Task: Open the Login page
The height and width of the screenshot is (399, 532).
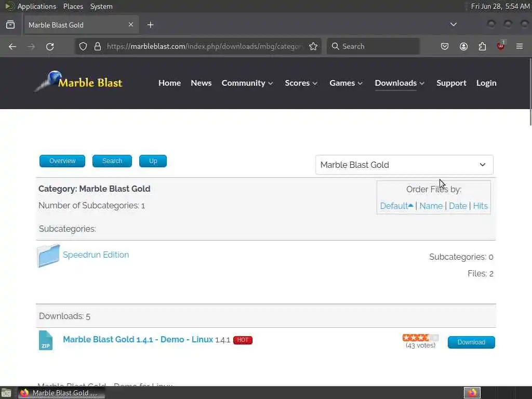Action: tap(486, 83)
